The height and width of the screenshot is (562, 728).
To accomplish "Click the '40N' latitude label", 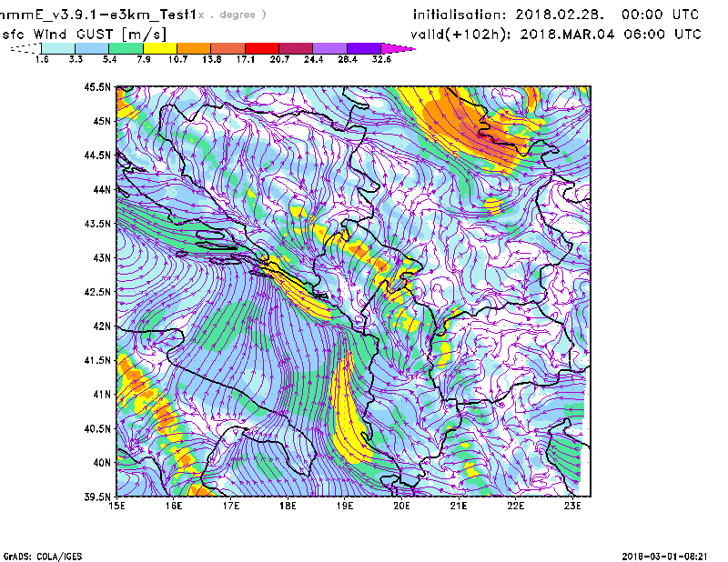I will (102, 463).
